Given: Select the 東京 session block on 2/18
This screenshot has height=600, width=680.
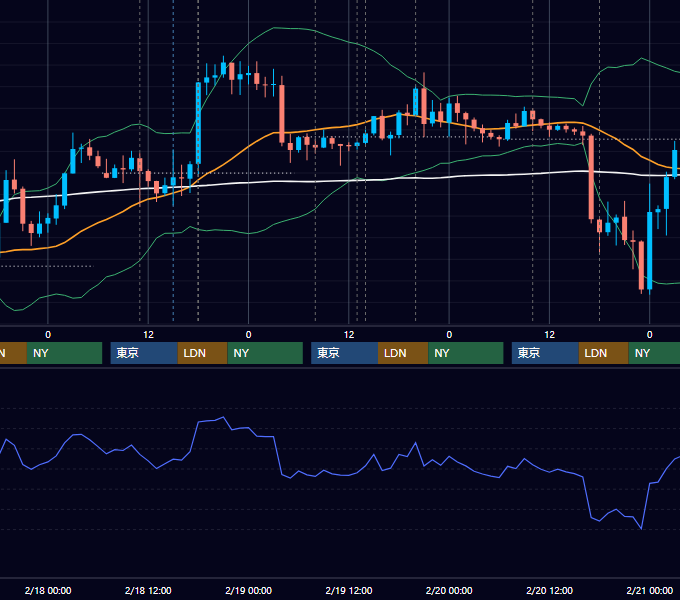Looking at the screenshot, I should pos(144,353).
